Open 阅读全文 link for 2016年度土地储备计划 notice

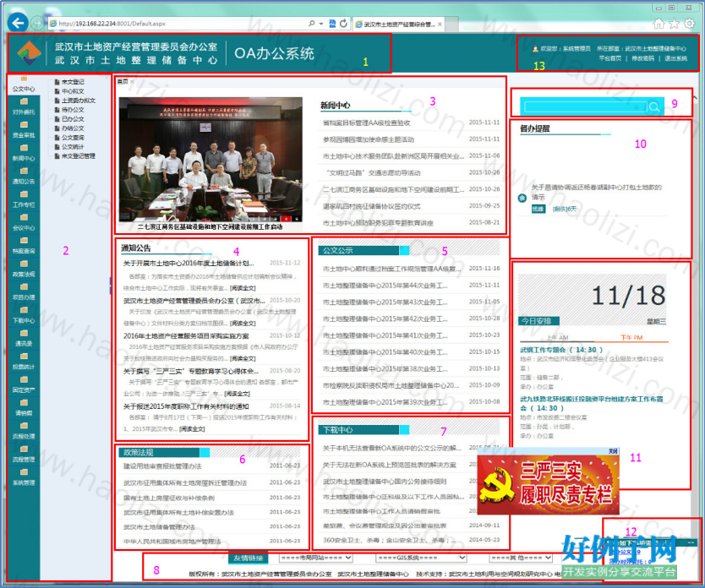(243, 288)
